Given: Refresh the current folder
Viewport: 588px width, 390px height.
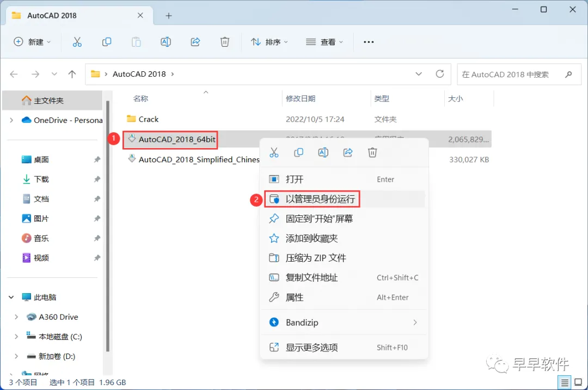Looking at the screenshot, I should pyautogui.click(x=440, y=74).
